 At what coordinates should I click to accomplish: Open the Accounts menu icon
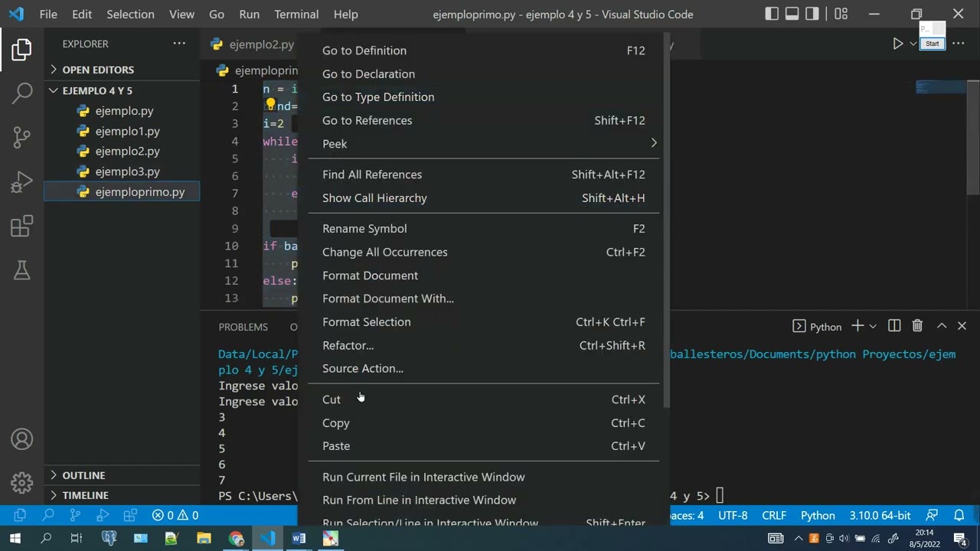pos(21,439)
